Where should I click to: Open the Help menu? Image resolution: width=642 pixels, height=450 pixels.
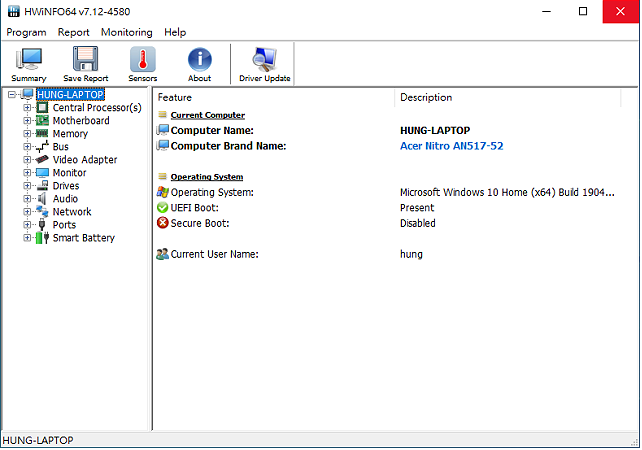175,32
